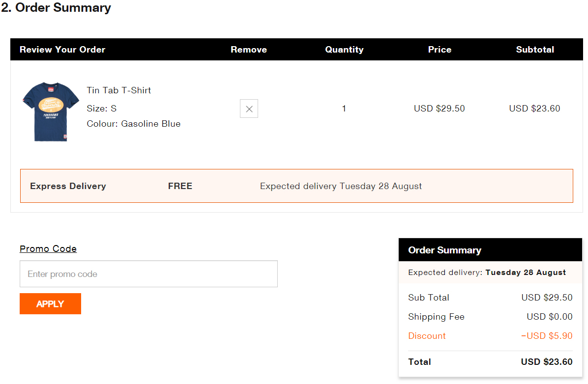The height and width of the screenshot is (384, 588).
Task: Click the Review Your Order header
Action: (62, 50)
